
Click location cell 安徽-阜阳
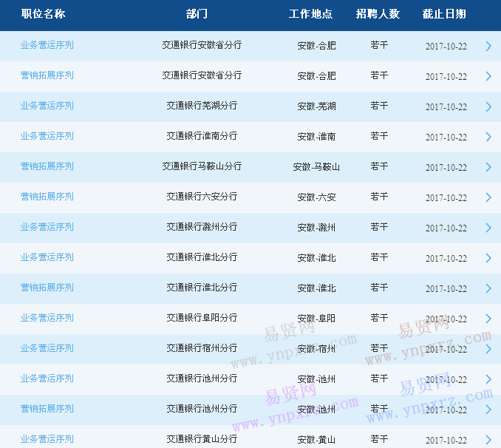[317, 319]
